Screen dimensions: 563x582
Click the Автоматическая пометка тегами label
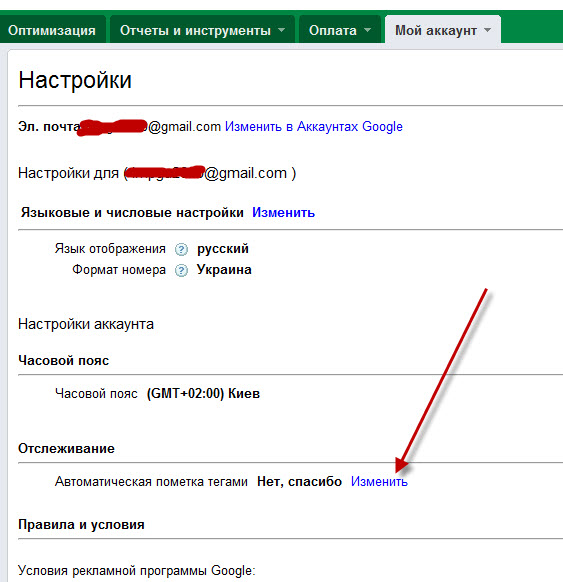point(151,481)
